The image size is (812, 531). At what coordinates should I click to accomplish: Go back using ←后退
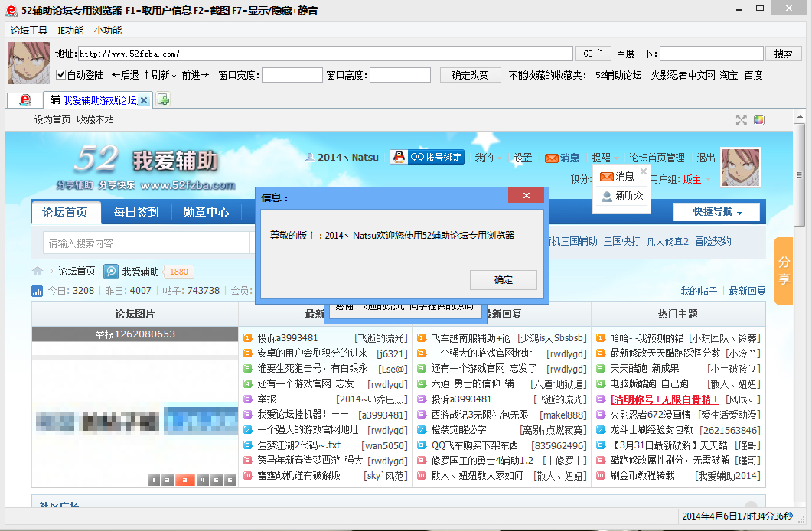(x=126, y=76)
